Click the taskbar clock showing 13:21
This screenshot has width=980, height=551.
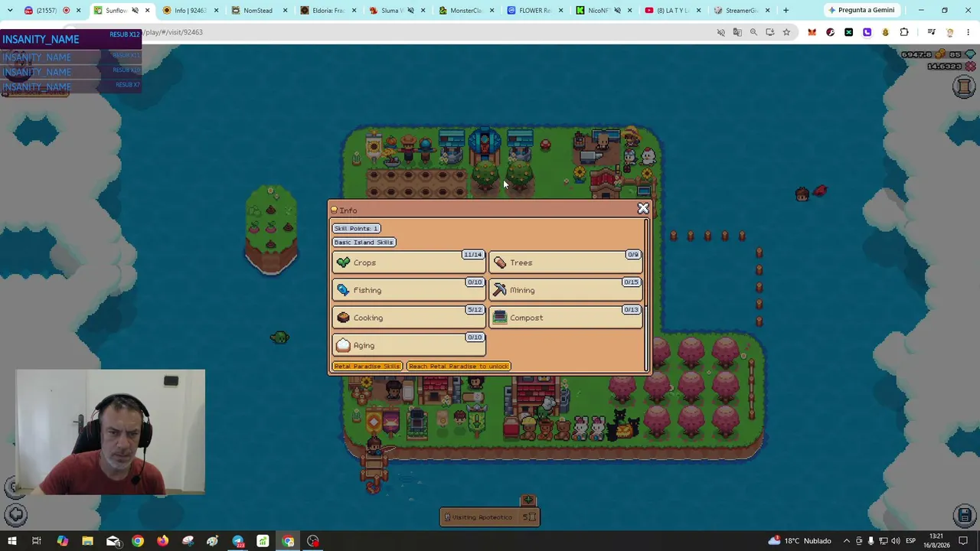click(x=936, y=541)
